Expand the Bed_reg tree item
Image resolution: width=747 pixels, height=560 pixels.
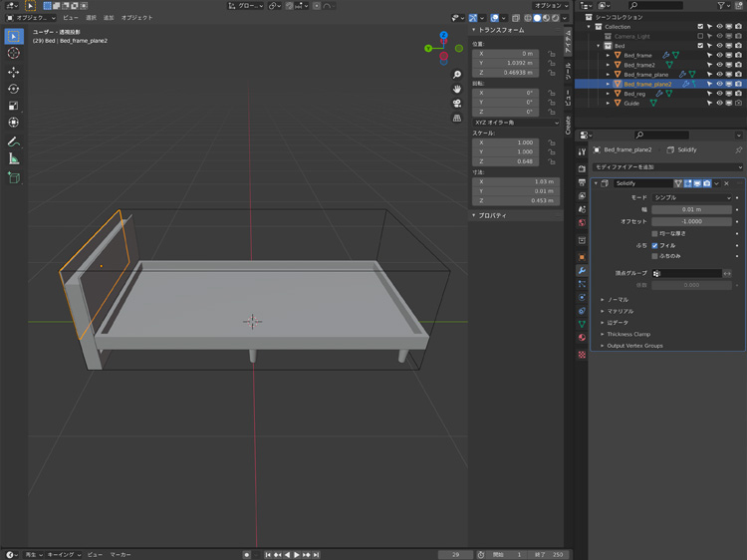click(609, 94)
